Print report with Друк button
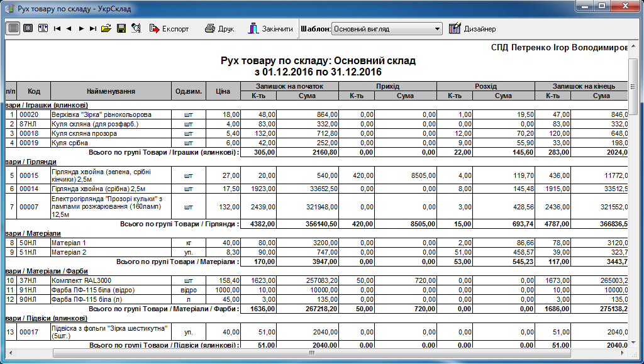This screenshot has height=364, width=644. tap(219, 29)
